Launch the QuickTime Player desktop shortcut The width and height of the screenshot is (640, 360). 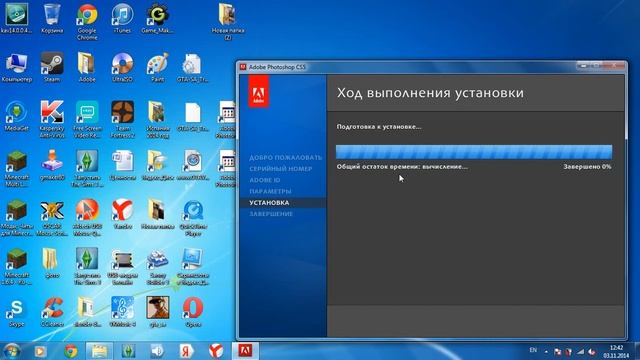pyautogui.click(x=193, y=218)
